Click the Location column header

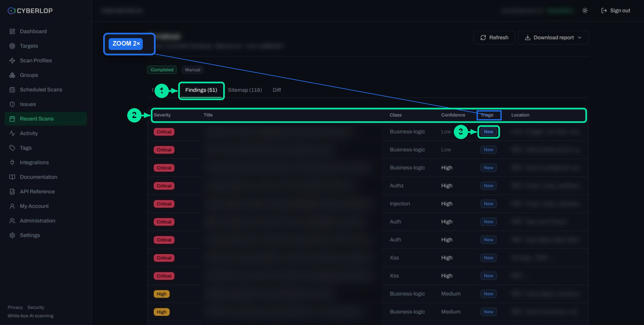(520, 115)
